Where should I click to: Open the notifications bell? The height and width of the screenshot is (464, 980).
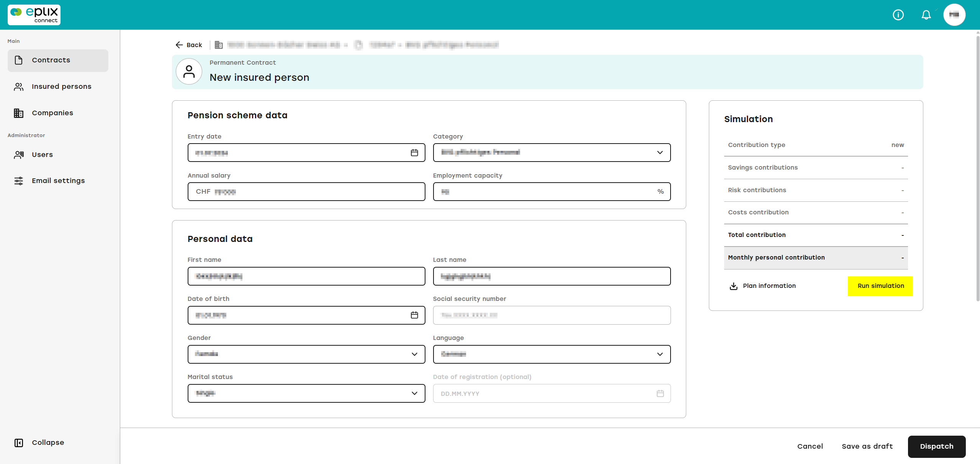[926, 15]
